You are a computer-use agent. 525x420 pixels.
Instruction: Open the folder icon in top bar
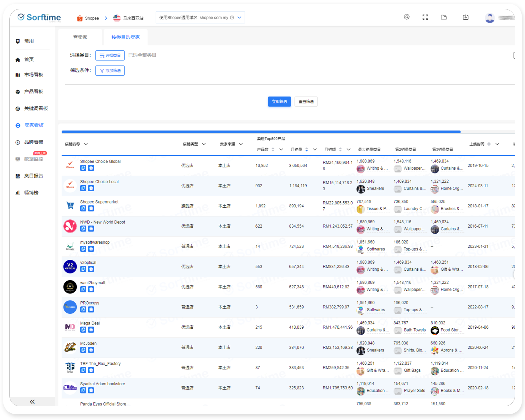tap(444, 17)
